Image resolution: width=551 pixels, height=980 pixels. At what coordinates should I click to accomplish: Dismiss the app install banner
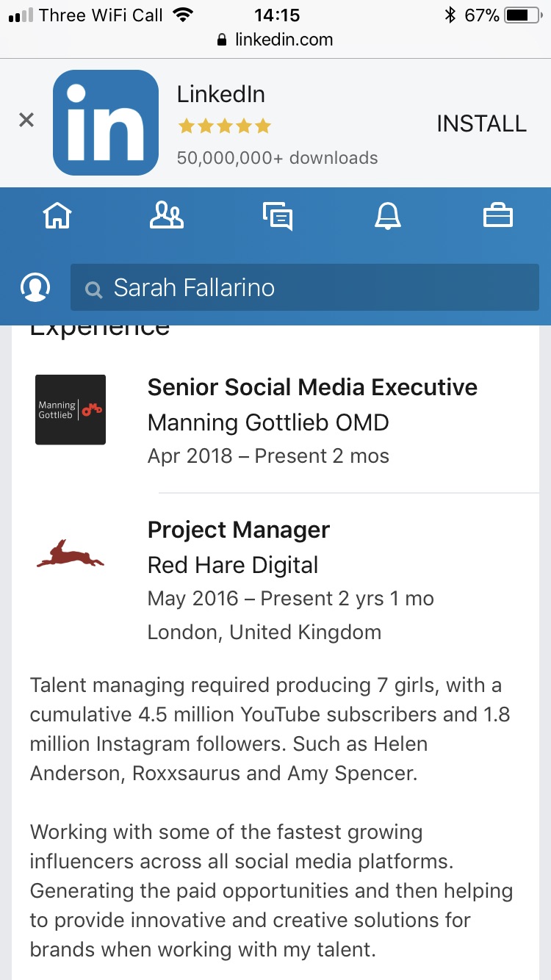tap(26, 120)
